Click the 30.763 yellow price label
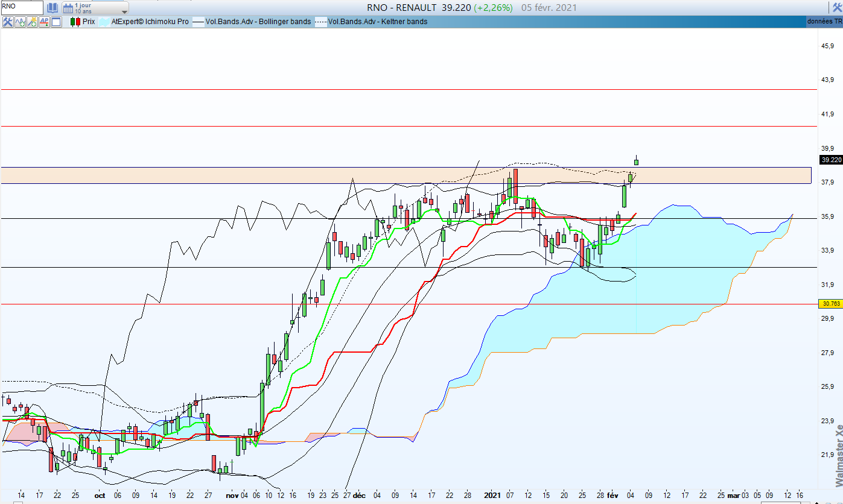Image resolution: width=843 pixels, height=504 pixels. pos(831,304)
